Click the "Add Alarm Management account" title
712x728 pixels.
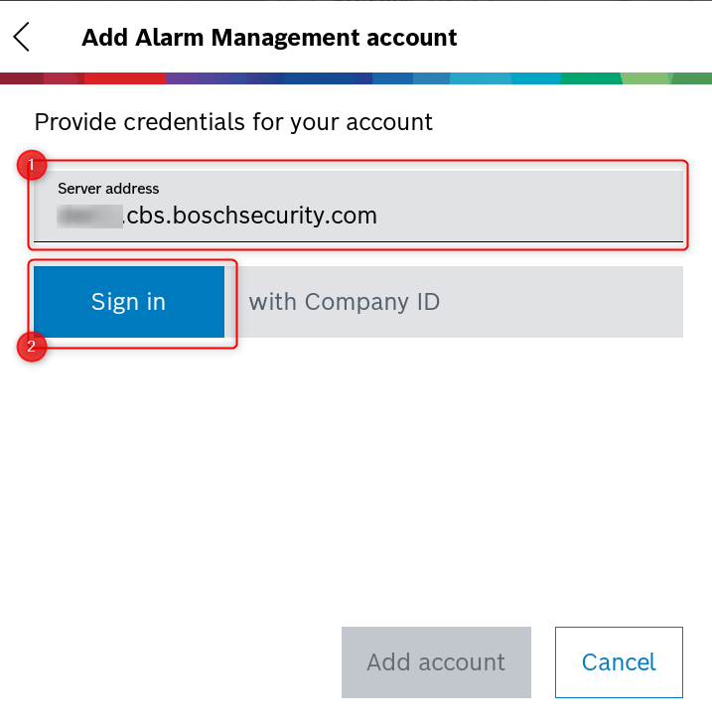pos(269,38)
